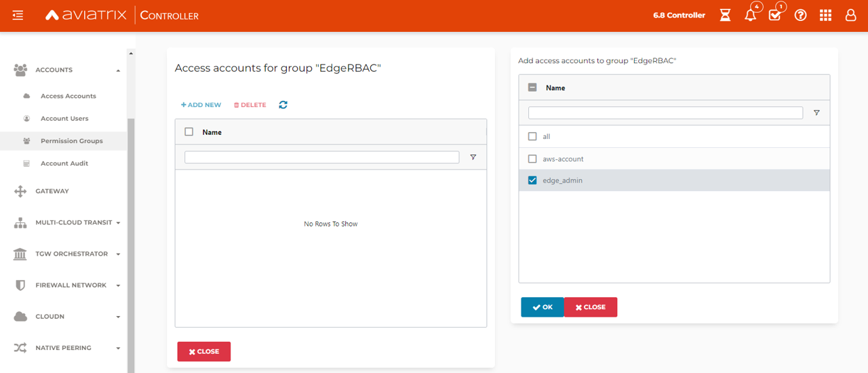Click the sidebar scroll-up arrow
This screenshot has height=373, width=868.
(x=131, y=54)
